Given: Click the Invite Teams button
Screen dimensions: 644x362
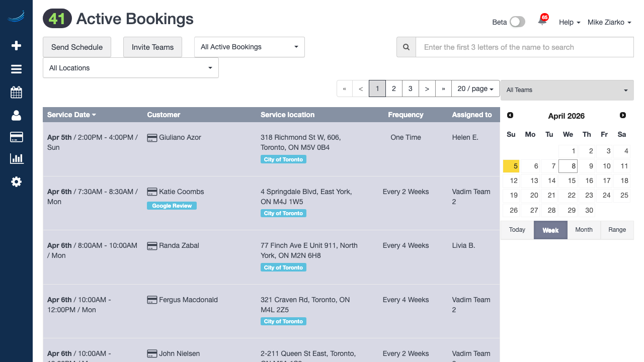Looking at the screenshot, I should tap(152, 47).
